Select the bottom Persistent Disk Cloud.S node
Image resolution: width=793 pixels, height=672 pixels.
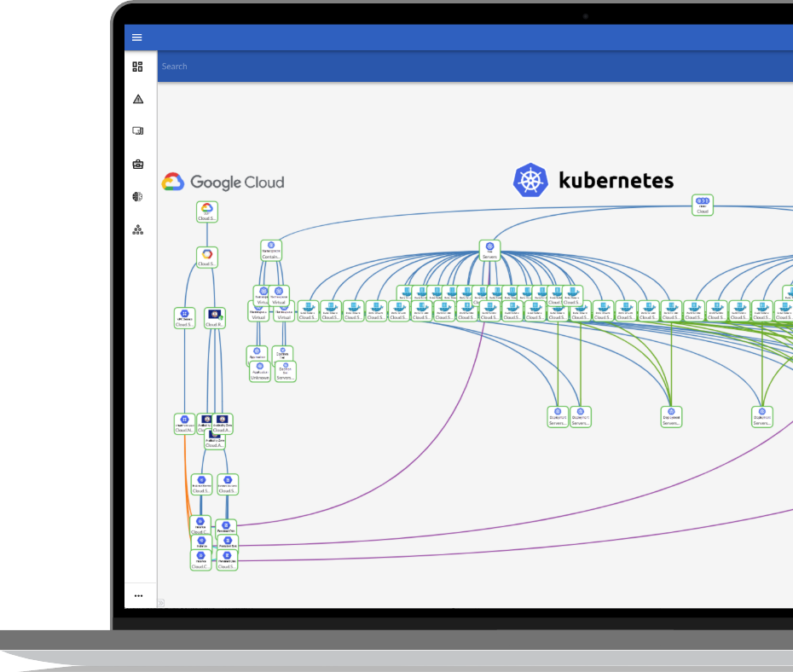(227, 560)
